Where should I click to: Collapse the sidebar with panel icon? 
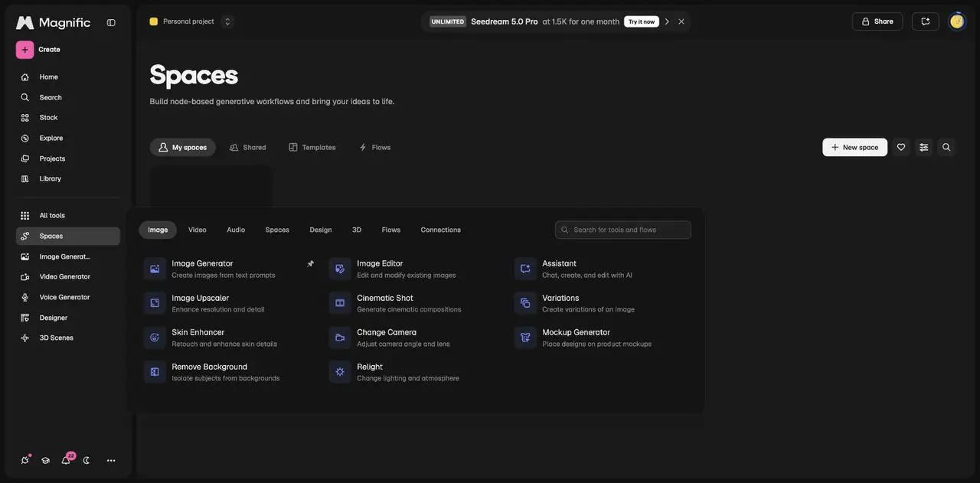[x=111, y=22]
